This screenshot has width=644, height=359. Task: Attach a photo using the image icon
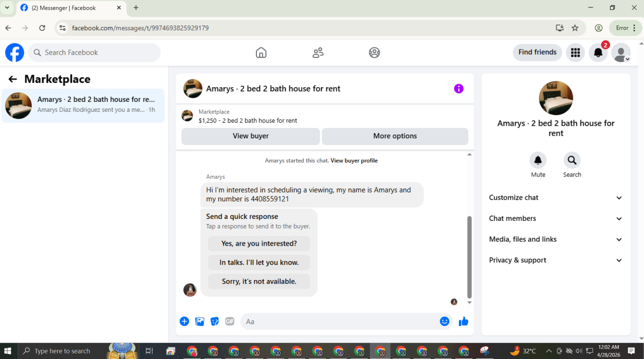(x=199, y=321)
